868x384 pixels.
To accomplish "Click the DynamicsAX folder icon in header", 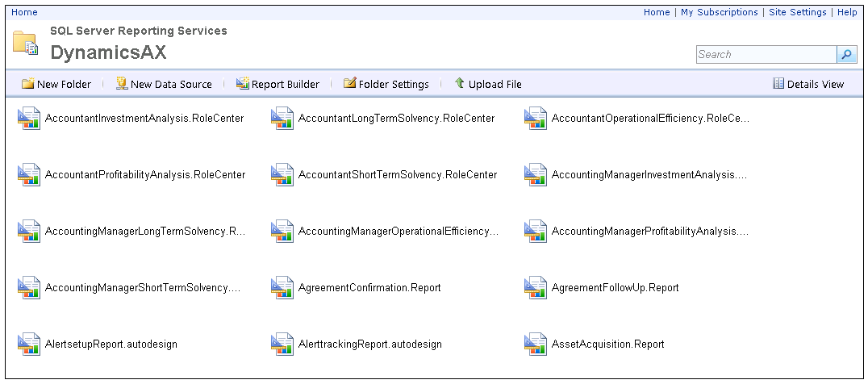I will point(26,43).
